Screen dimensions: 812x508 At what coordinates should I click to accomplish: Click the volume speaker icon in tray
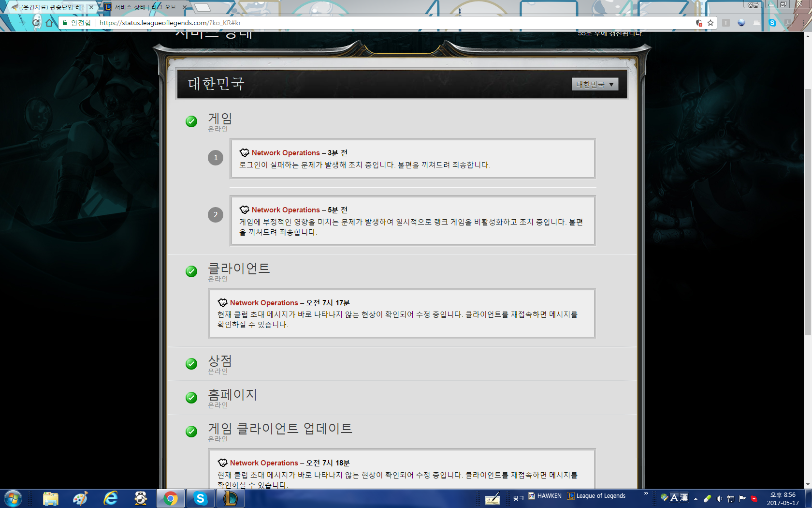tap(719, 499)
